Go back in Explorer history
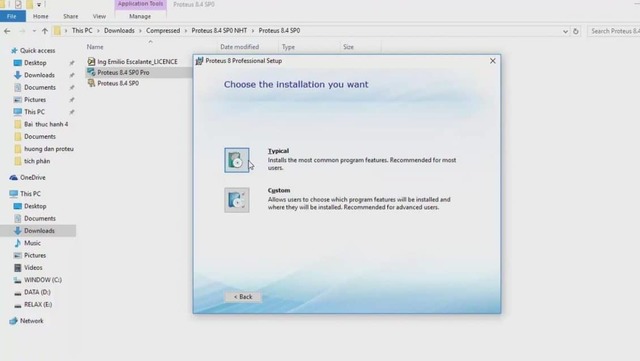 click(7, 31)
